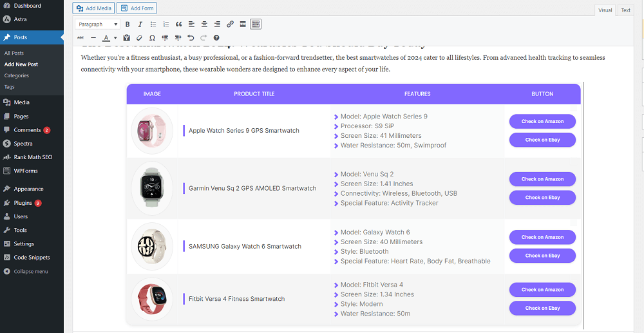Screen dimensions: 644x333
Task: Insert or edit a link
Action: 230,24
